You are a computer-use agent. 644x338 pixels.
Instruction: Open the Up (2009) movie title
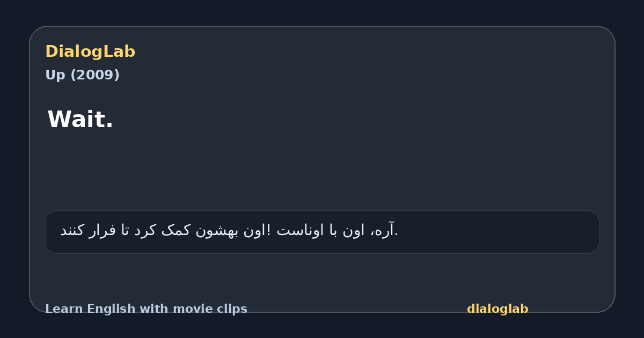coord(82,75)
